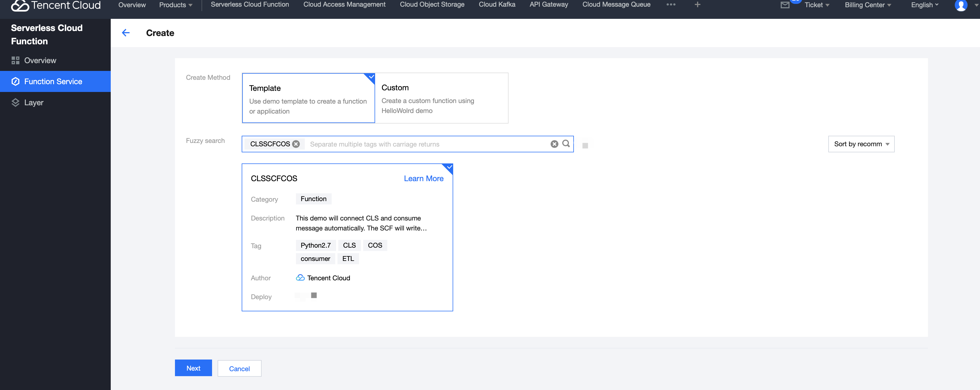
Task: Click the user avatar icon
Action: (x=961, y=5)
